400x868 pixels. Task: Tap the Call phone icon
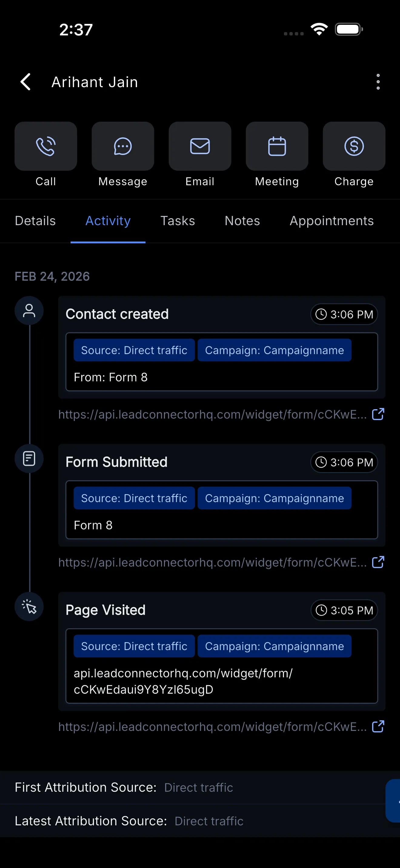46,146
